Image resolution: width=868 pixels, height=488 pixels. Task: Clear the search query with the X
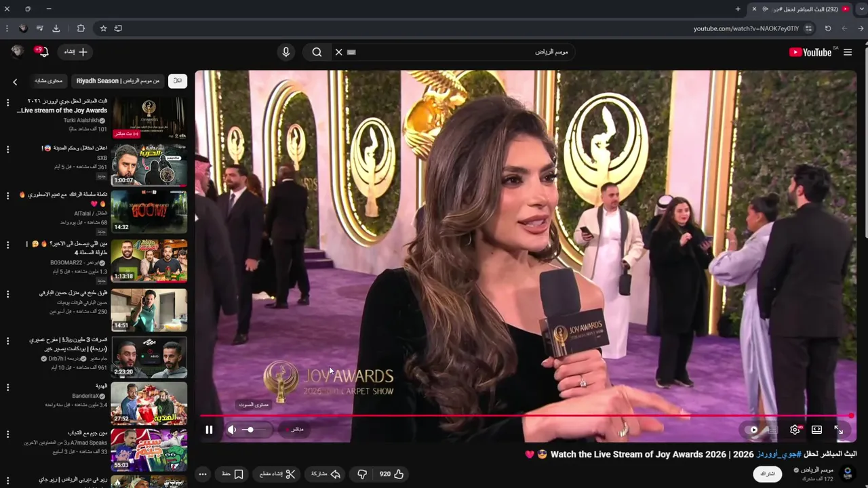click(x=338, y=52)
